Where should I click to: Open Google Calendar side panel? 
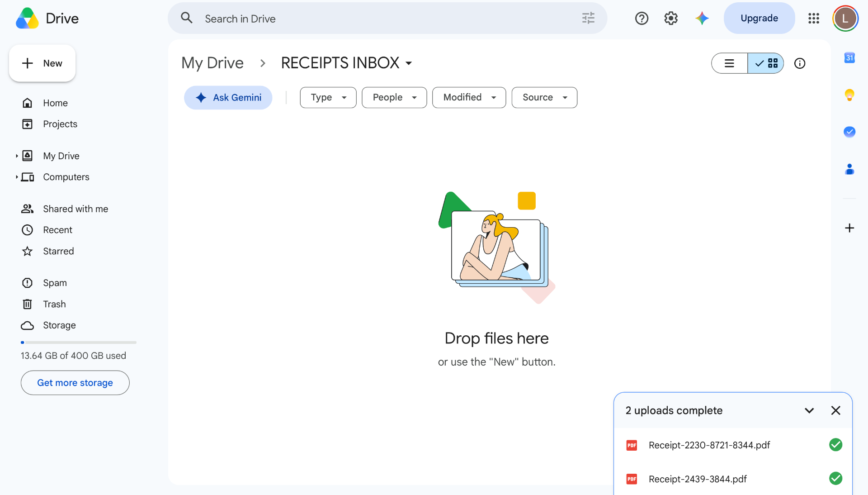click(849, 58)
